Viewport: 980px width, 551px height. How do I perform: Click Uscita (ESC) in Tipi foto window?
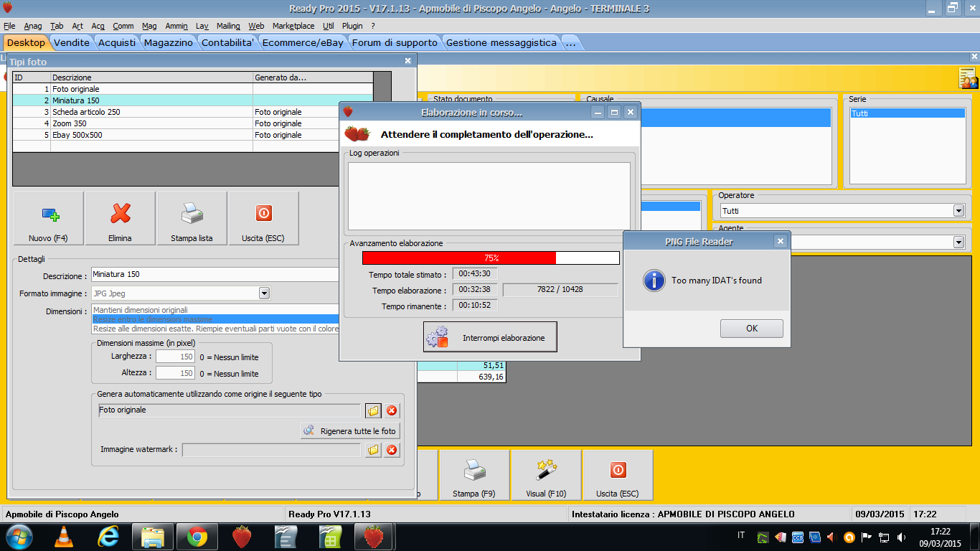tap(263, 218)
